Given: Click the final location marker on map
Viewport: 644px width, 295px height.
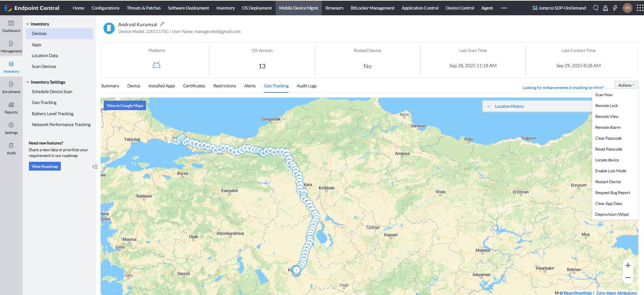Looking at the screenshot, I should 296,271.
